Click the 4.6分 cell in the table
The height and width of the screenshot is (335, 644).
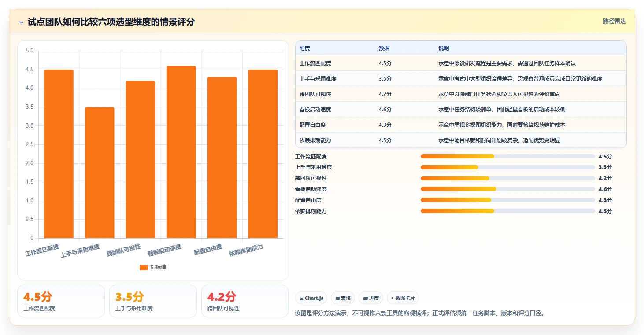(385, 110)
